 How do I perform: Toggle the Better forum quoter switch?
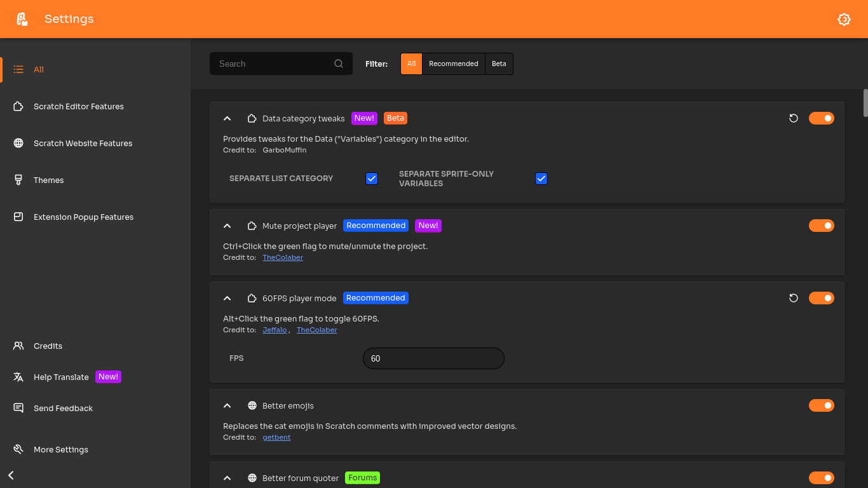pyautogui.click(x=822, y=478)
